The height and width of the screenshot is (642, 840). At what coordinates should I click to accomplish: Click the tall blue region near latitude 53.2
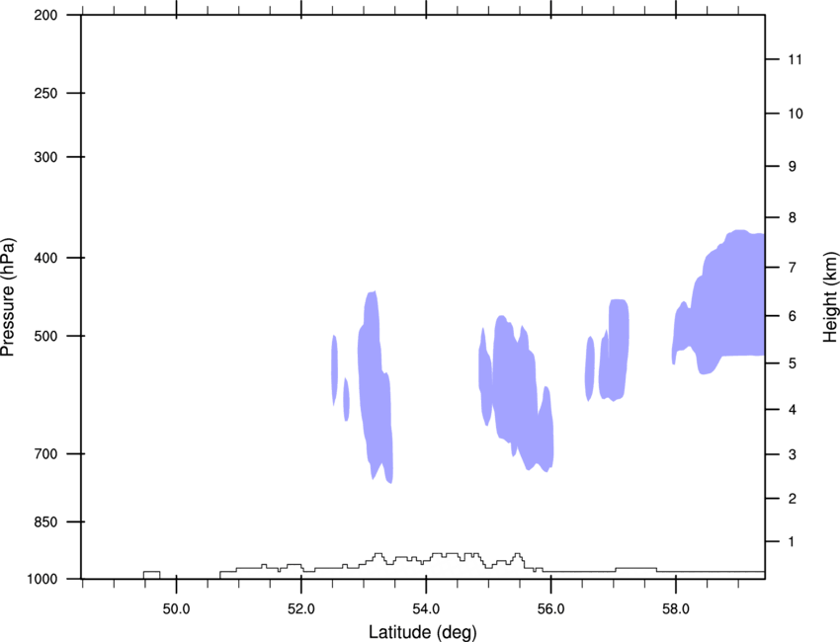tap(374, 385)
